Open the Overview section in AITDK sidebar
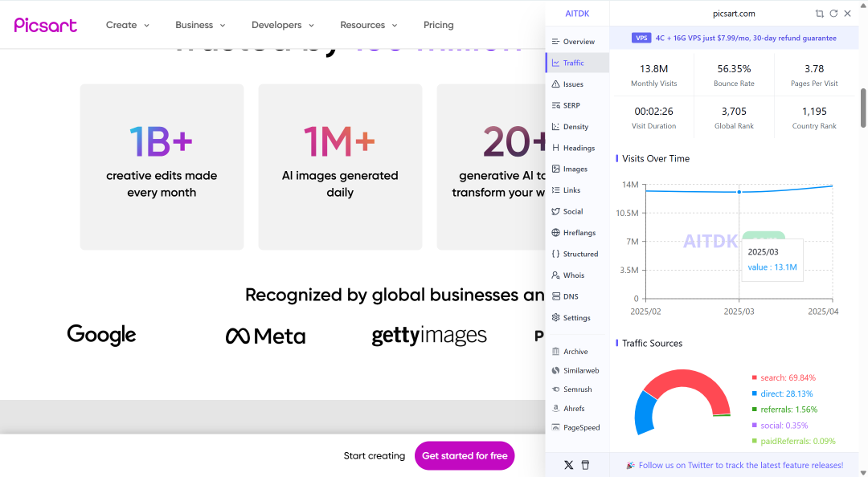Screen dimensions: 868x477 (577, 42)
